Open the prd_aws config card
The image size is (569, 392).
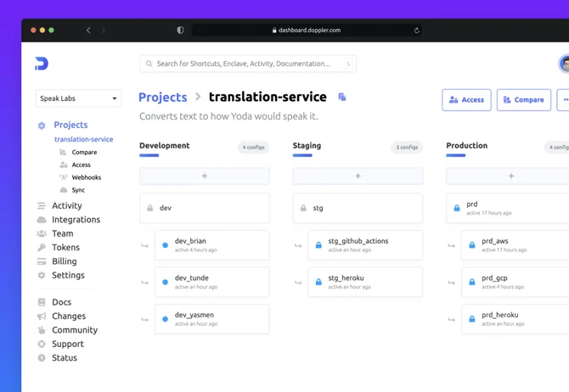coord(515,245)
